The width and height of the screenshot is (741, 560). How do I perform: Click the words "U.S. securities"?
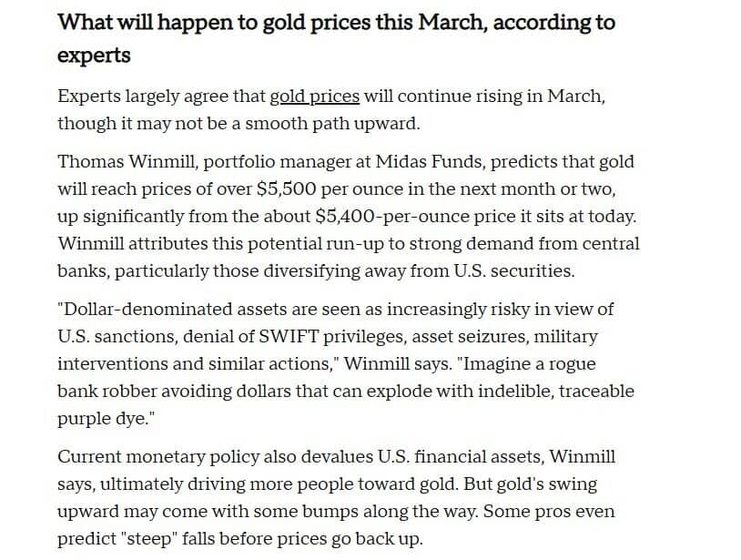pyautogui.click(x=513, y=271)
